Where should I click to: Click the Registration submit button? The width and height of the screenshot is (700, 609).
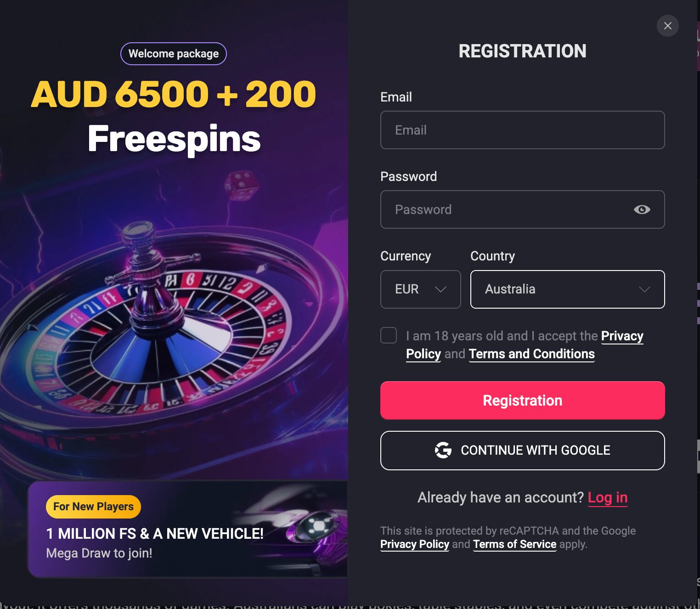[x=522, y=400]
